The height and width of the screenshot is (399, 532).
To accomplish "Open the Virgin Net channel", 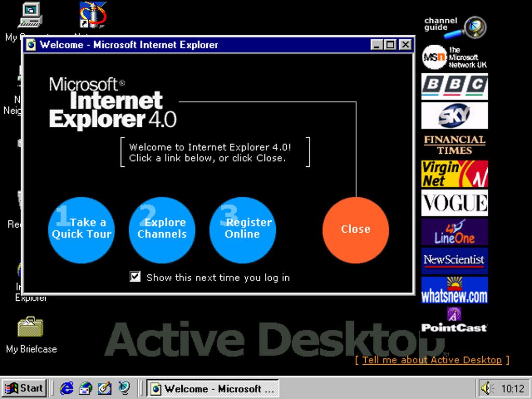I will 455,174.
